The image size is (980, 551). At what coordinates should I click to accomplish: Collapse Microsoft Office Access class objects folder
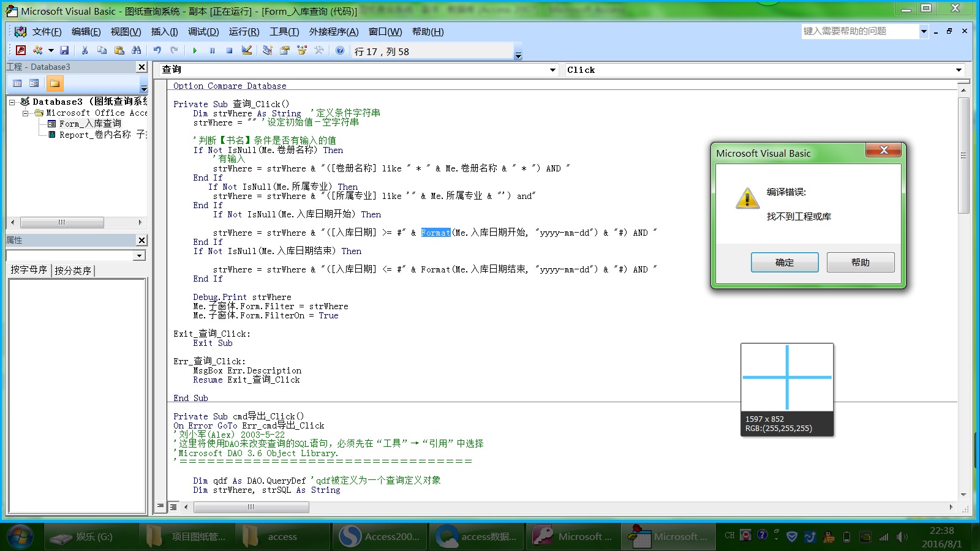[x=26, y=113]
